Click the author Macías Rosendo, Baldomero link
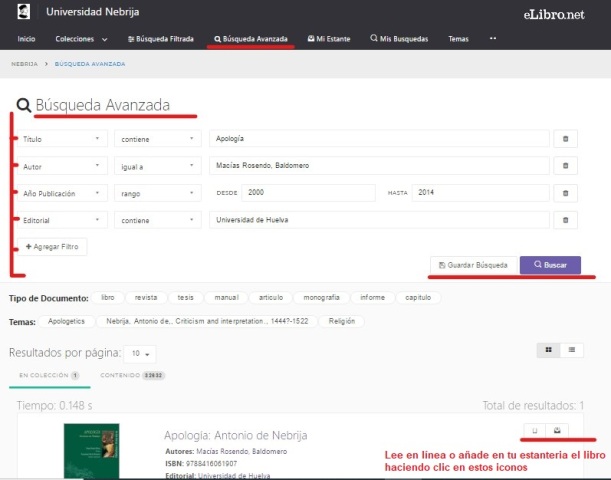 click(x=242, y=452)
